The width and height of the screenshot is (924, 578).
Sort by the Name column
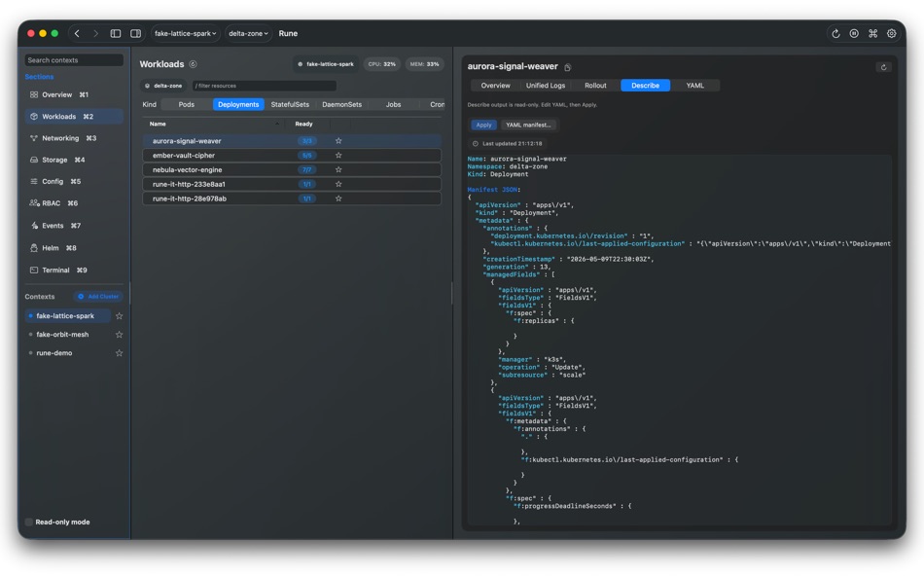[x=158, y=125]
